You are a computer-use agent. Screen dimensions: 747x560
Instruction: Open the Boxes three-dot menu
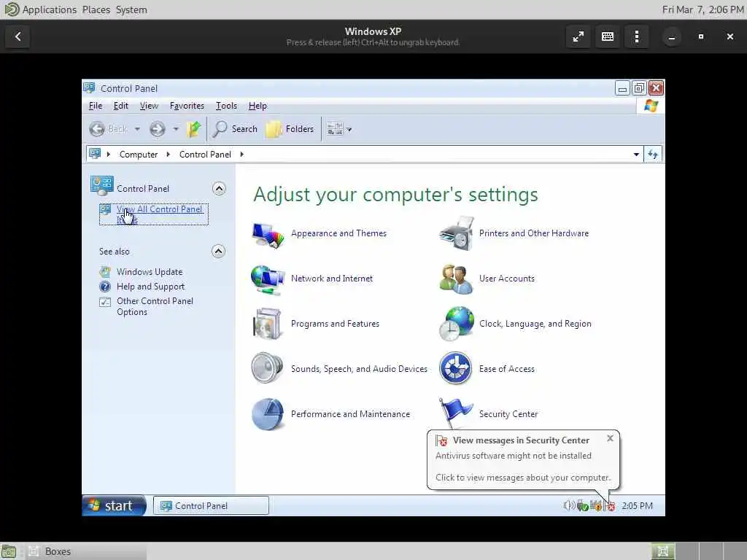pos(637,36)
